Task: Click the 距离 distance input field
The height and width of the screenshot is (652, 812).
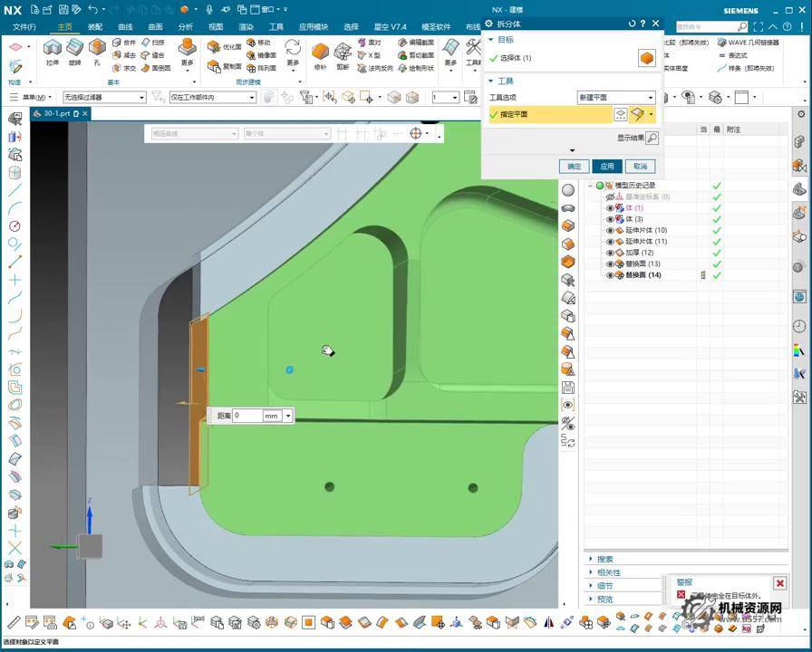Action: [x=246, y=416]
